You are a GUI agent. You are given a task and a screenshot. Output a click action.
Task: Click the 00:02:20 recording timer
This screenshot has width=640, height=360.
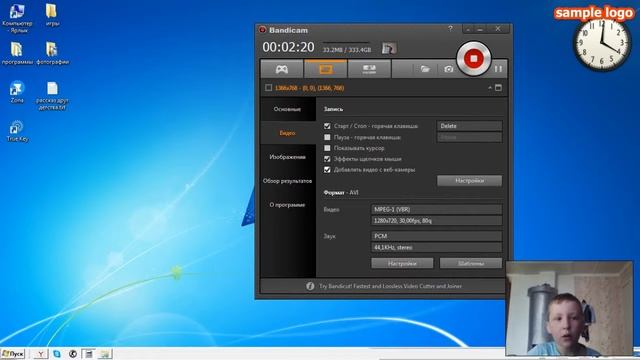(x=288, y=47)
